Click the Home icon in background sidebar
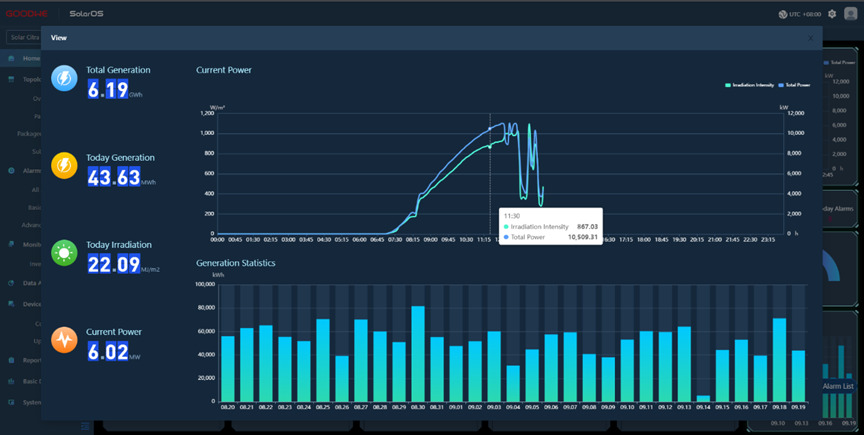Screen dimensions: 864x435 [11, 58]
